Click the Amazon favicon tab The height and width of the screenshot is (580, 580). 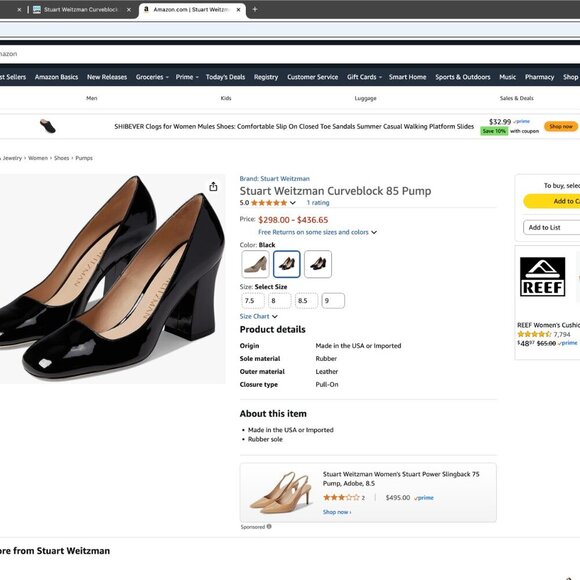pyautogui.click(x=146, y=9)
